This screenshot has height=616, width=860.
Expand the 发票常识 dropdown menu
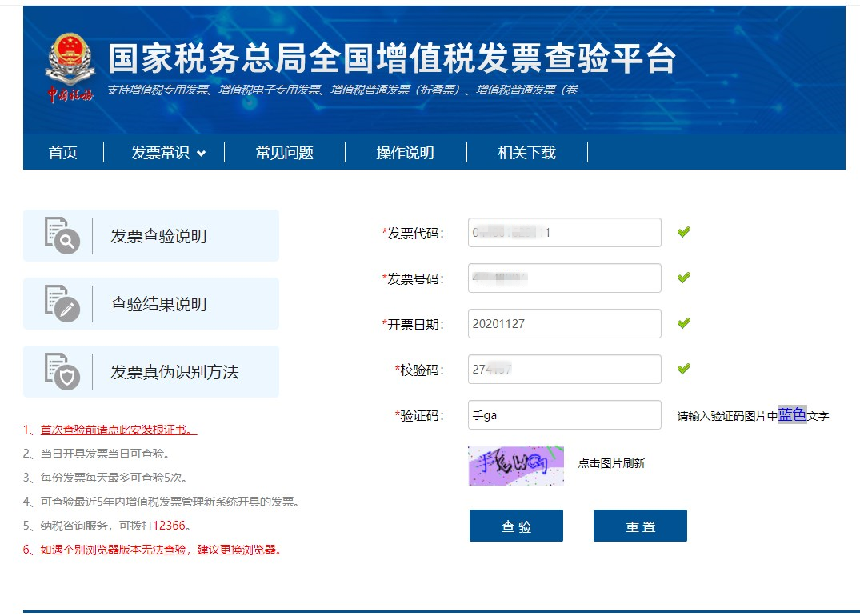coord(168,153)
